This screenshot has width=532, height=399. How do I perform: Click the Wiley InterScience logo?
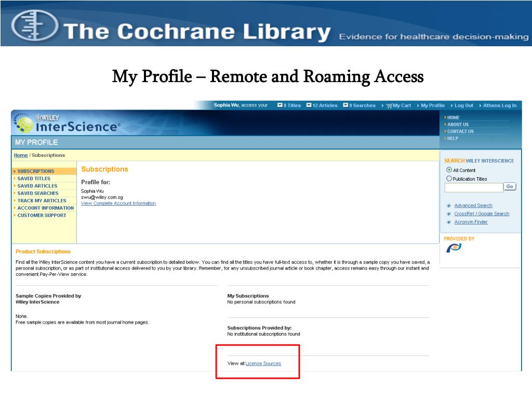tap(68, 123)
